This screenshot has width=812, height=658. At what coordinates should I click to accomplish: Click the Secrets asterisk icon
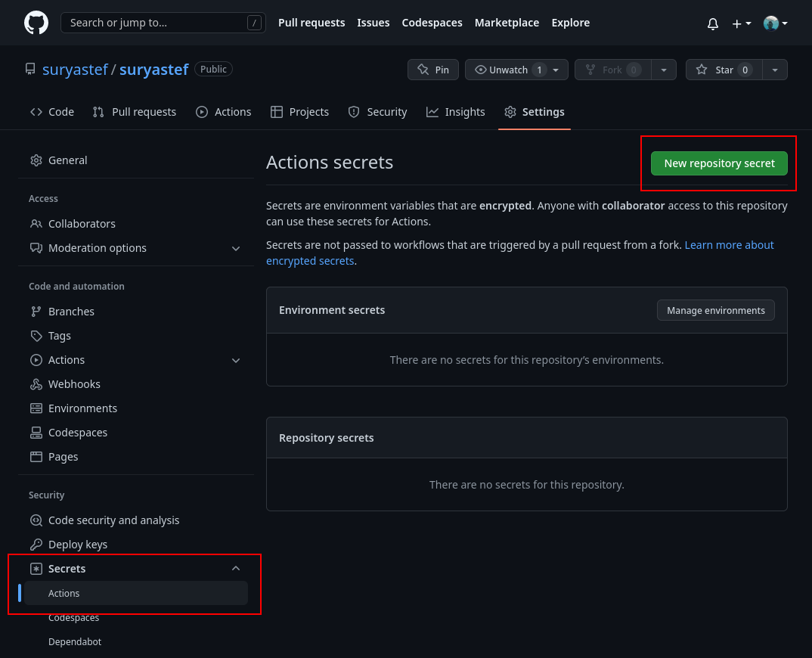[36, 569]
